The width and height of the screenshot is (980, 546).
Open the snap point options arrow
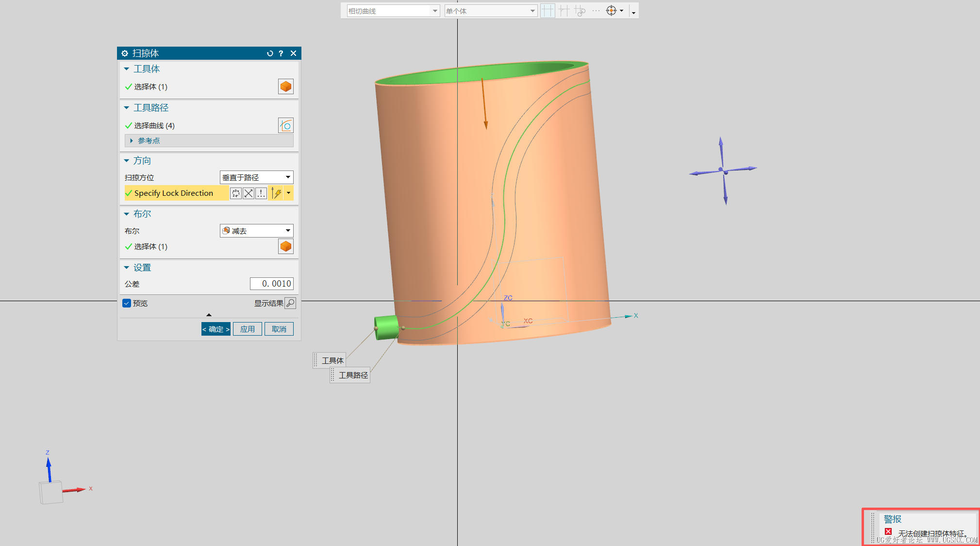[x=622, y=11]
